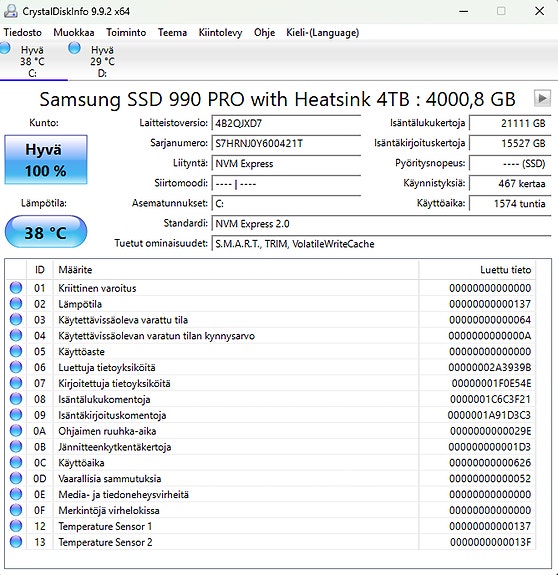
Task: Click the top Käyttöaika value 1574 tuntia
Action: (510, 204)
